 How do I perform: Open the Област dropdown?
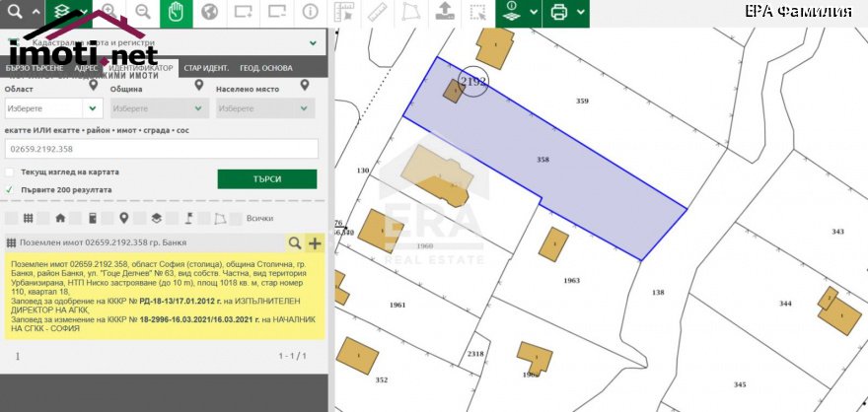(53, 108)
